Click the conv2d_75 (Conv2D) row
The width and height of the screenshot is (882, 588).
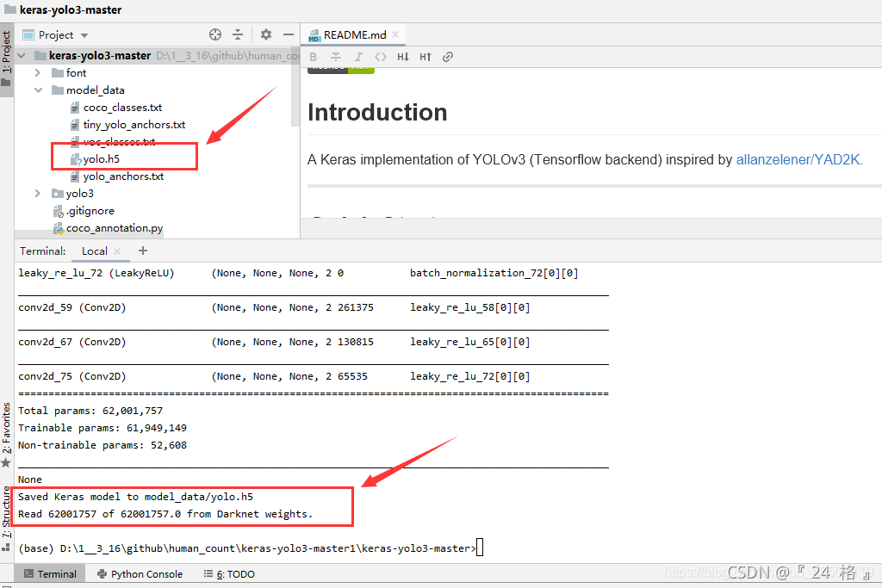tap(274, 376)
